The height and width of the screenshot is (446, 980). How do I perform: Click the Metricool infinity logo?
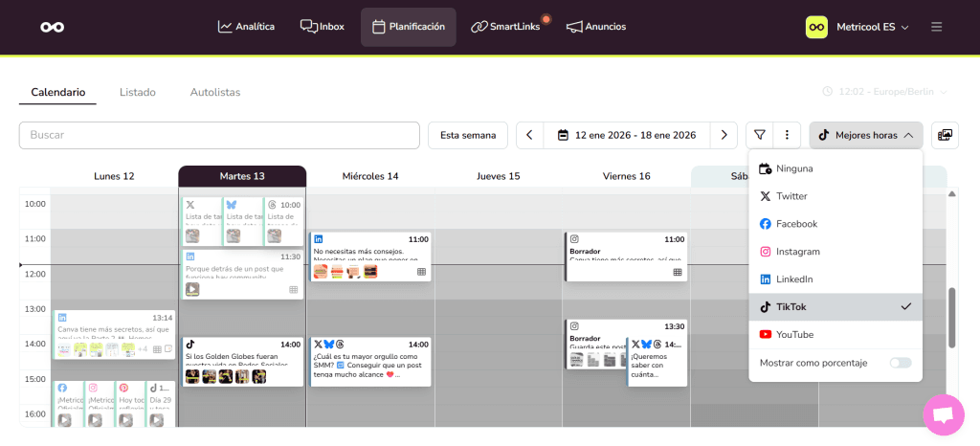pos(52,27)
